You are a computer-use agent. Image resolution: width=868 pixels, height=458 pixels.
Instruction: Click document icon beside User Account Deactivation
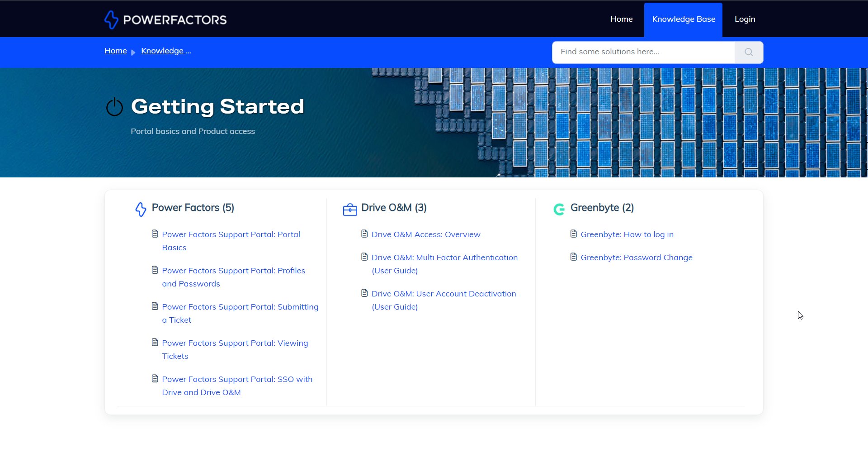tap(364, 293)
